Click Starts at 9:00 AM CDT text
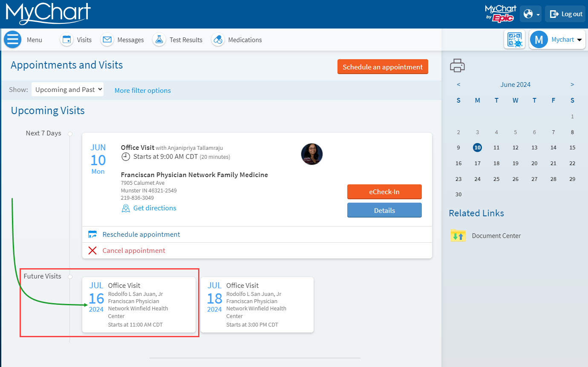Viewport: 588px width, 367px height. coord(165,157)
